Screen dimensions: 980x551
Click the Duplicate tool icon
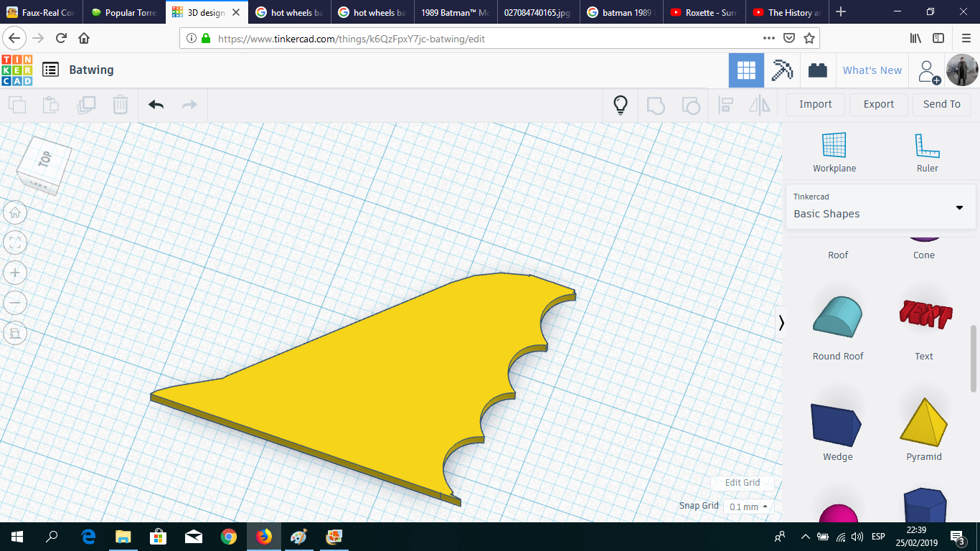86,105
